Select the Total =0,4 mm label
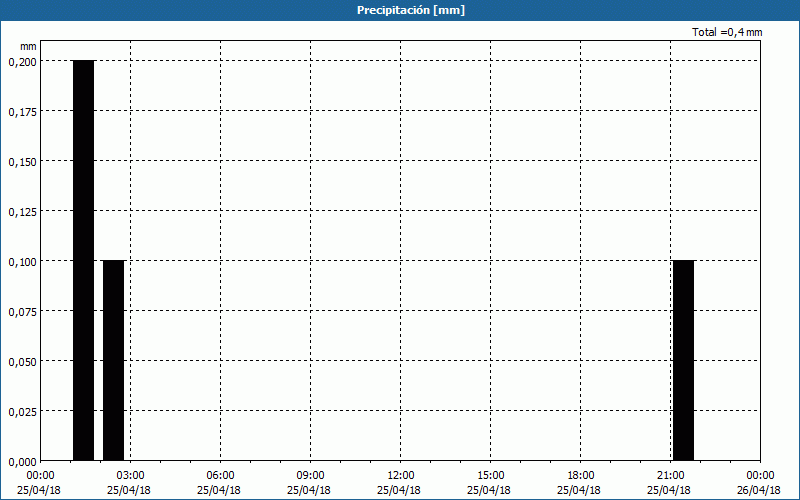 pos(727,32)
